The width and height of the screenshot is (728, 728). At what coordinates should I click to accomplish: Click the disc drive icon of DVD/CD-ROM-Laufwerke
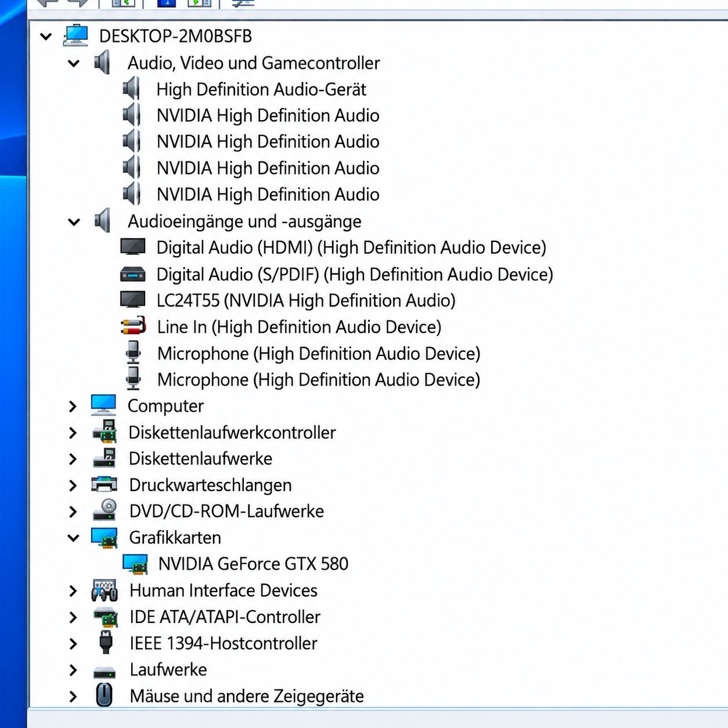click(x=105, y=510)
